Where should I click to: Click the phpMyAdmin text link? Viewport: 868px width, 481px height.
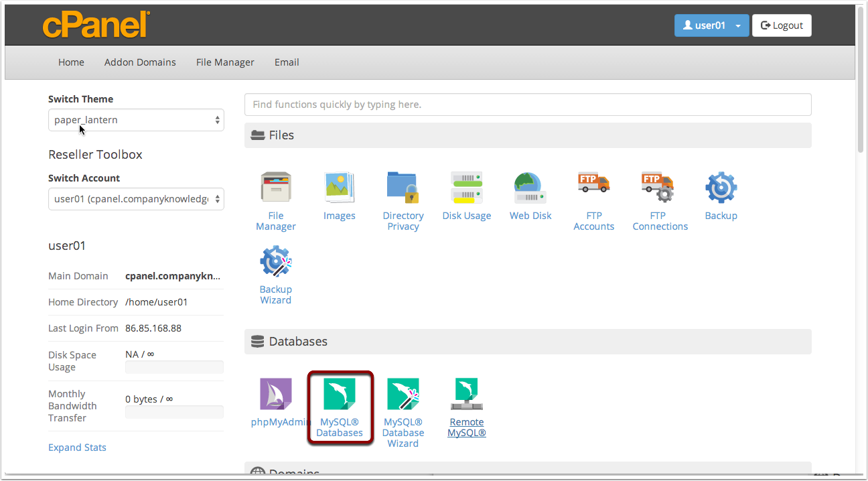click(281, 422)
